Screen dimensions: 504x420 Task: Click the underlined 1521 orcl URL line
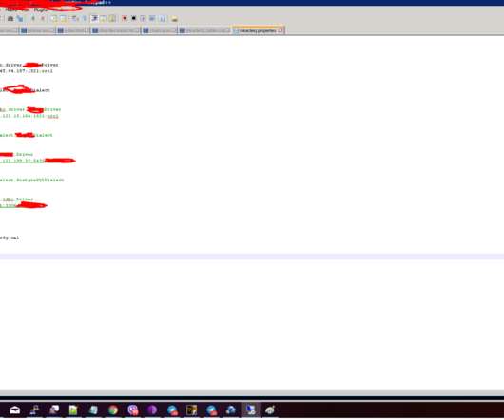(29, 116)
